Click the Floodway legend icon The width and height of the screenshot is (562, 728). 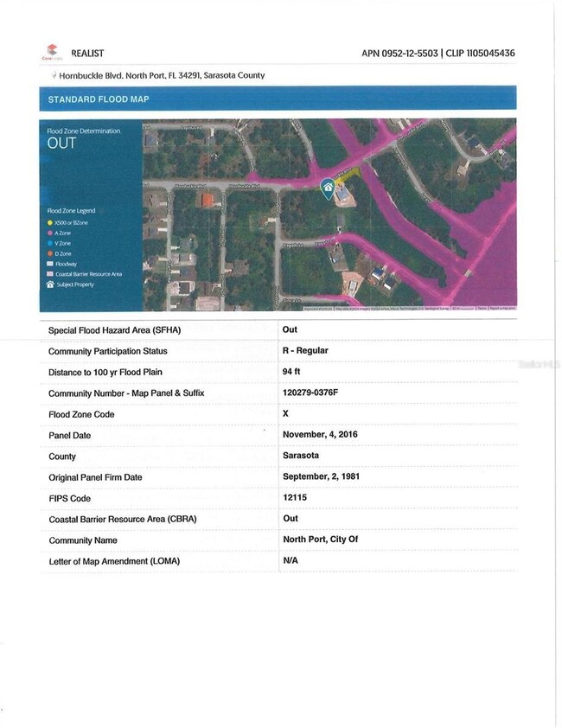click(49, 264)
